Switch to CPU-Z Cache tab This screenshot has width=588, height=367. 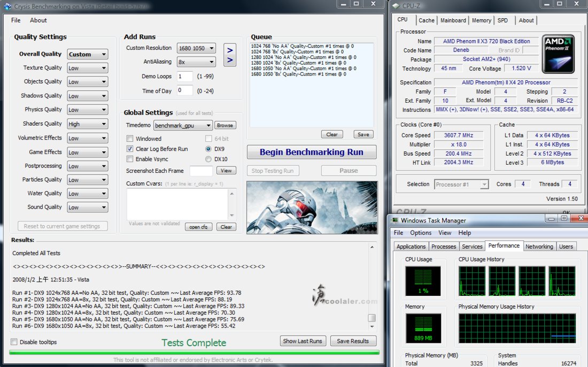(427, 20)
